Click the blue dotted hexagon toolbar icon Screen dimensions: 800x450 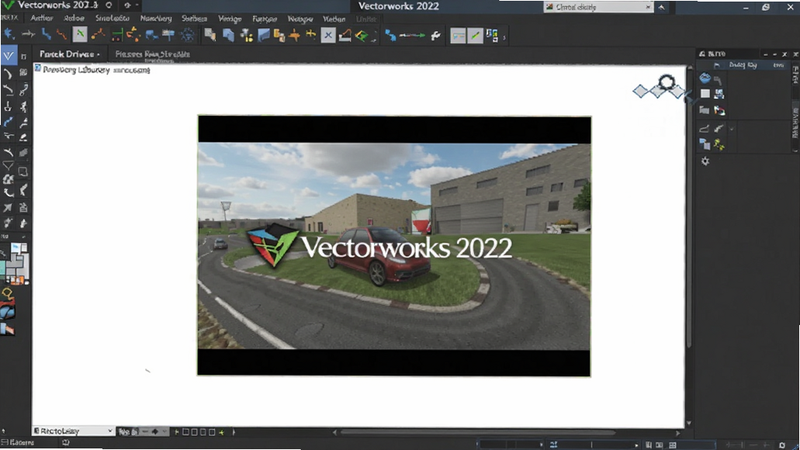click(187, 35)
